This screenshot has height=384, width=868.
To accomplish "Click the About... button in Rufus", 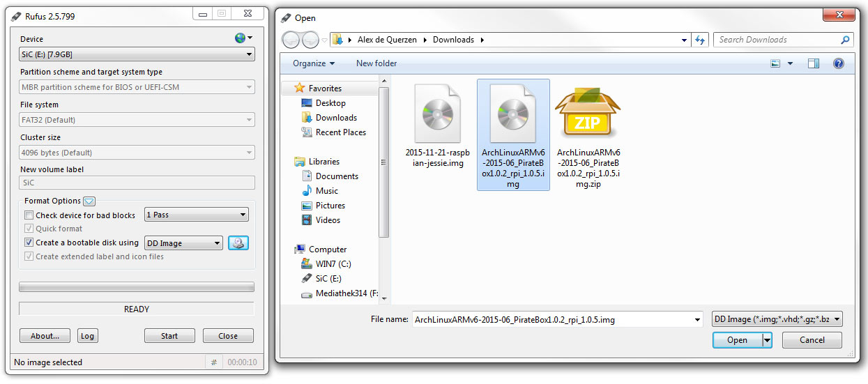I will 45,336.
